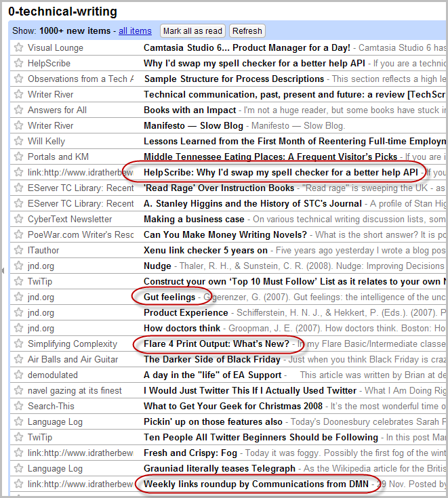Star the ITauthor Xenu link checker item
Viewport: 448px width, 498px height.
click(x=19, y=250)
